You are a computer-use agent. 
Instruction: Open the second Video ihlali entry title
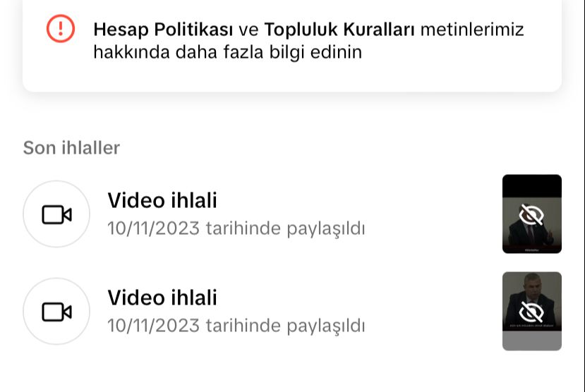click(162, 298)
